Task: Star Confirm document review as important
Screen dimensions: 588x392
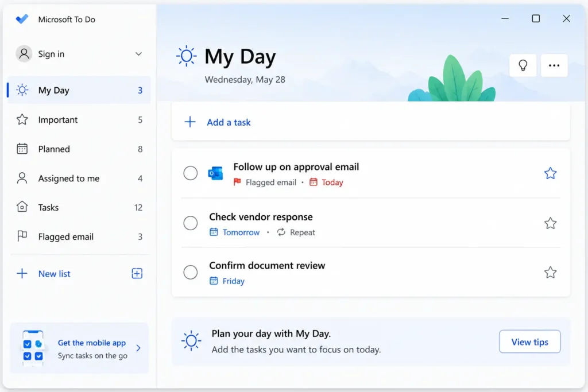Action: 550,272
